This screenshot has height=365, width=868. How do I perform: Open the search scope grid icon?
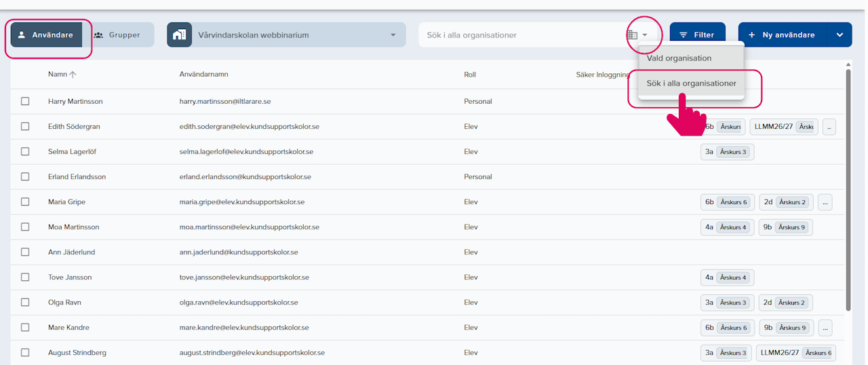632,35
